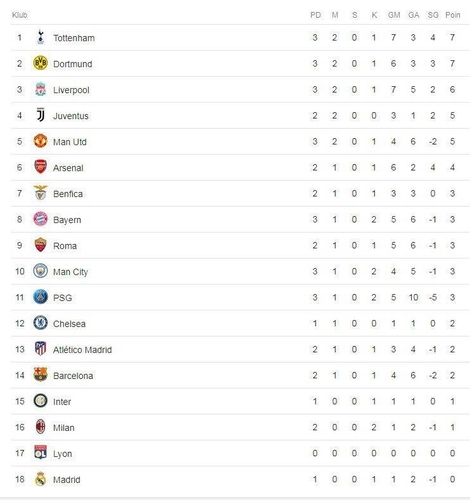The height and width of the screenshot is (500, 470).
Task: Click the Juventus logo
Action: point(40,115)
